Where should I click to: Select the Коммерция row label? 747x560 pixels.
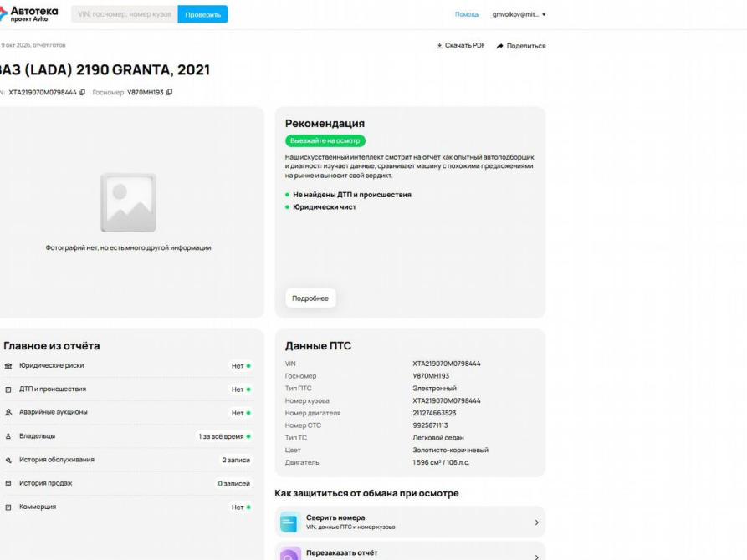coord(38,507)
